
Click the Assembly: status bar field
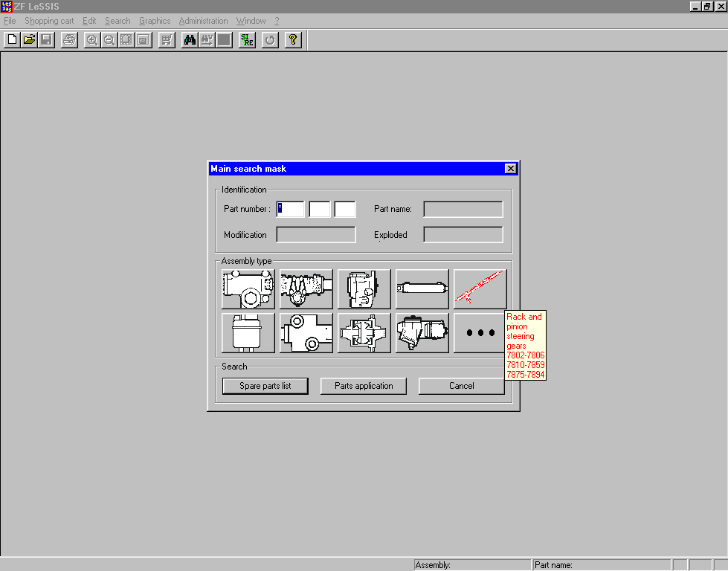coord(472,565)
